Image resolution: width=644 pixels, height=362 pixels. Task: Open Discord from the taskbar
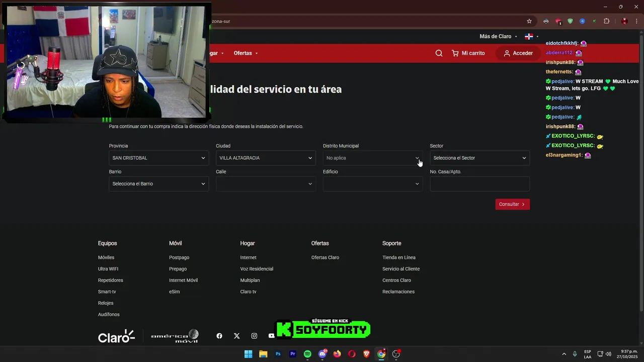(x=323, y=354)
